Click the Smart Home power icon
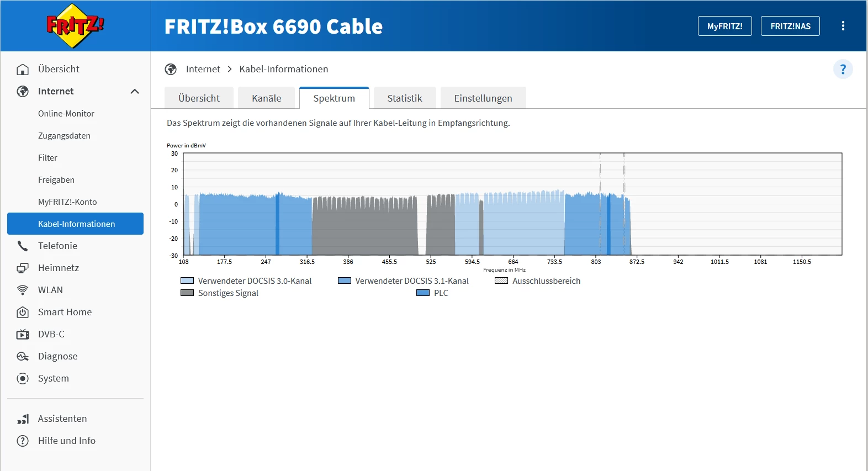The width and height of the screenshot is (868, 471). pos(23,312)
